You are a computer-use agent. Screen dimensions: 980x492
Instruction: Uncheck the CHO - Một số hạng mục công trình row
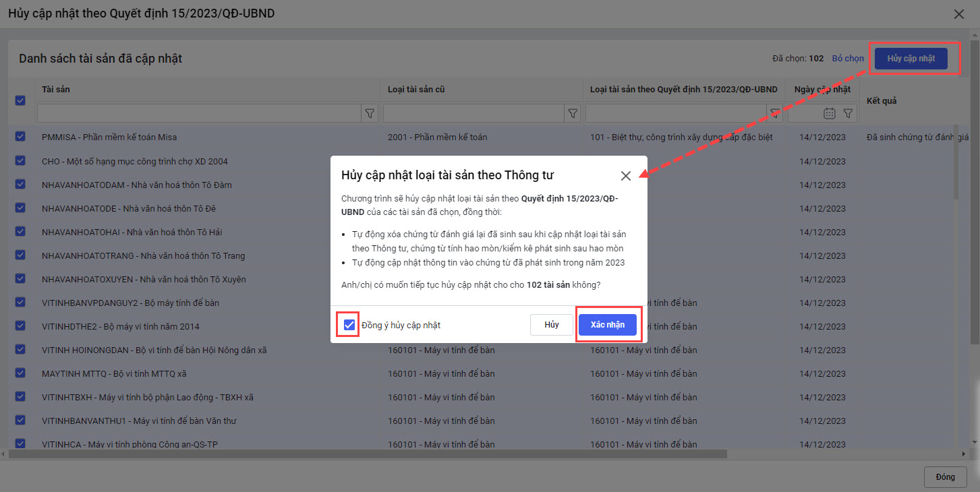(20, 161)
